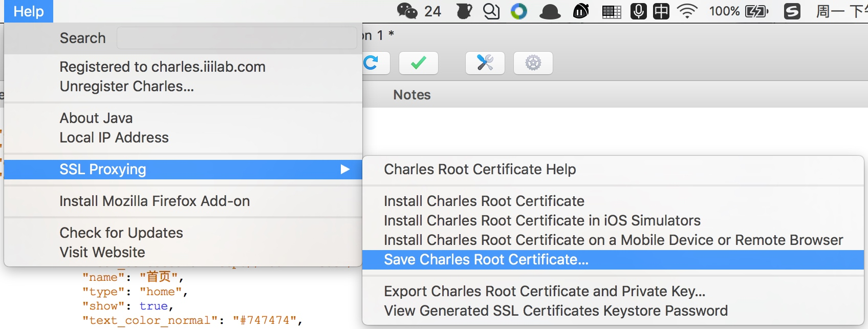Screen dimensions: 868x329
Task: Click the green checkmark toolbar button
Action: [418, 63]
